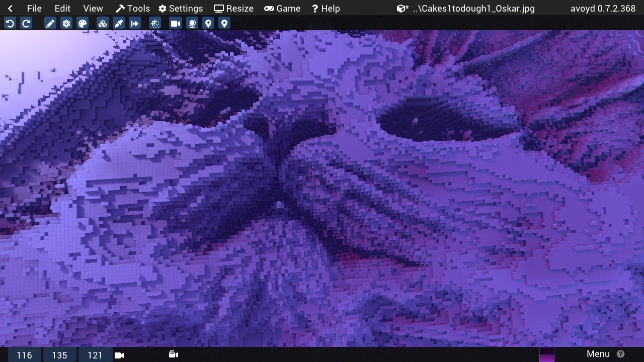
Task: Toggle the camera icon beside coordinates
Action: tap(119, 355)
